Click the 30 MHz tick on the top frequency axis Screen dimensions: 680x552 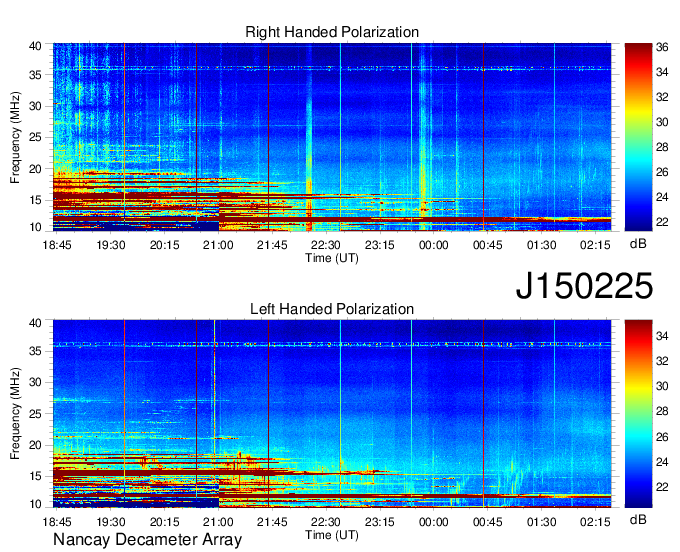[35, 106]
